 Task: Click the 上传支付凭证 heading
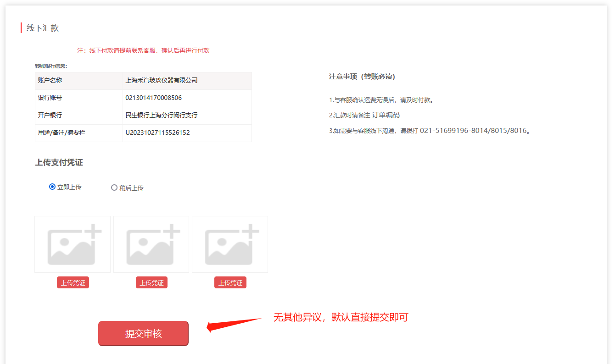(x=59, y=162)
